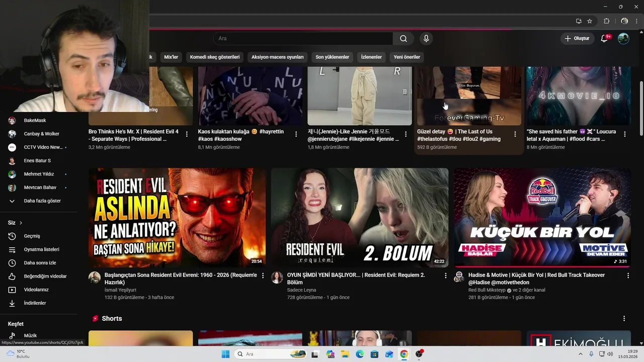Open Oynatma listeleri playlists icon
Image resolution: width=644 pixels, height=362 pixels.
point(13,250)
